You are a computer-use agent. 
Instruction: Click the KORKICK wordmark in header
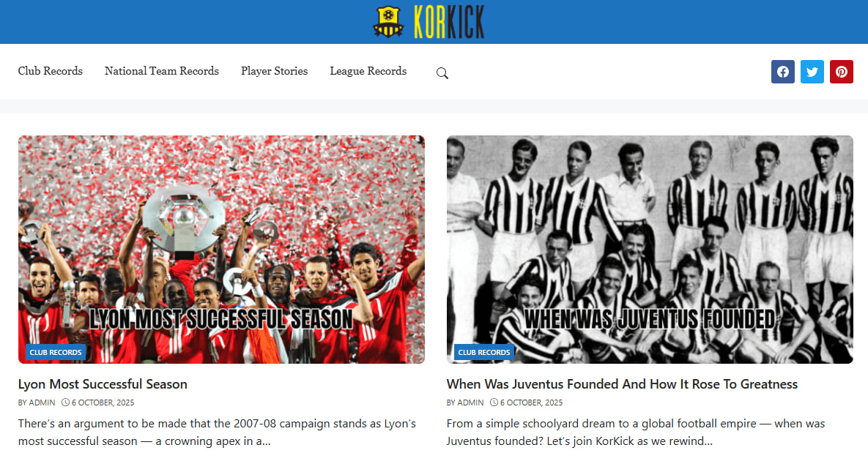(x=449, y=22)
